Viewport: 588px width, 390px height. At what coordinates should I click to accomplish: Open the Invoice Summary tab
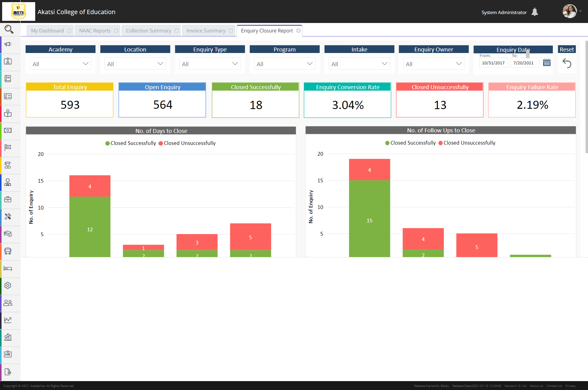(x=205, y=30)
